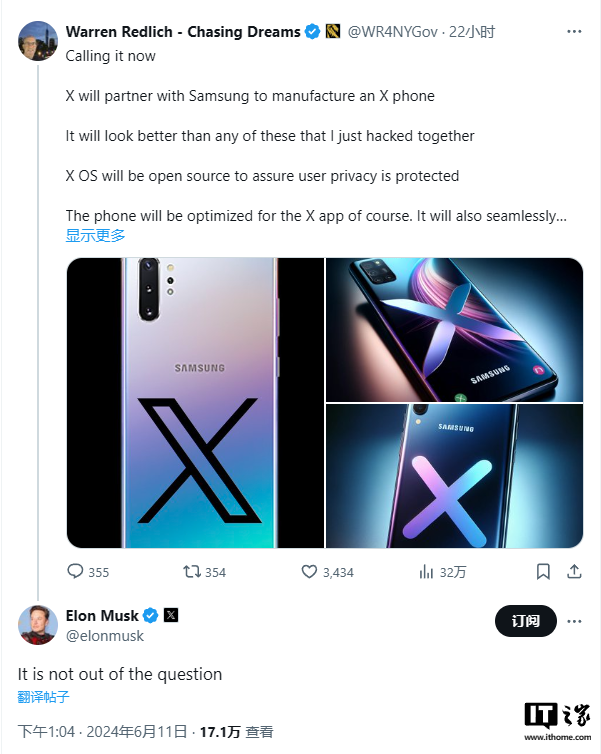
Task: Bookmark Warren Redlich's post
Action: [543, 572]
